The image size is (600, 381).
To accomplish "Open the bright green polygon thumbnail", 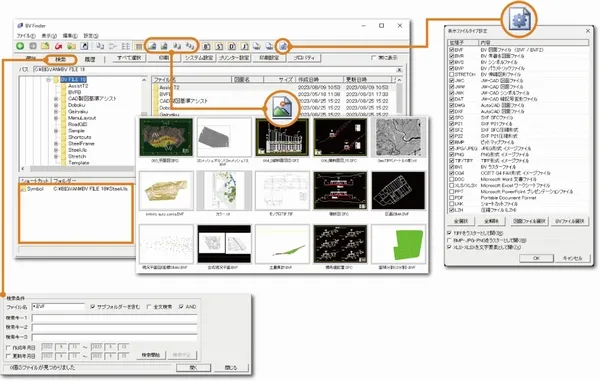I will [x=398, y=244].
